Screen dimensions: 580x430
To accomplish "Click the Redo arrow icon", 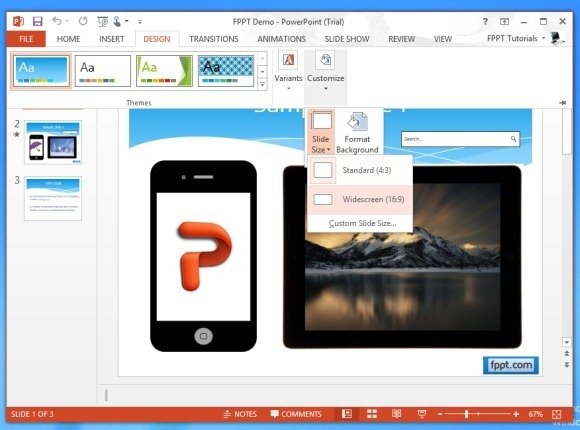I will point(83,21).
